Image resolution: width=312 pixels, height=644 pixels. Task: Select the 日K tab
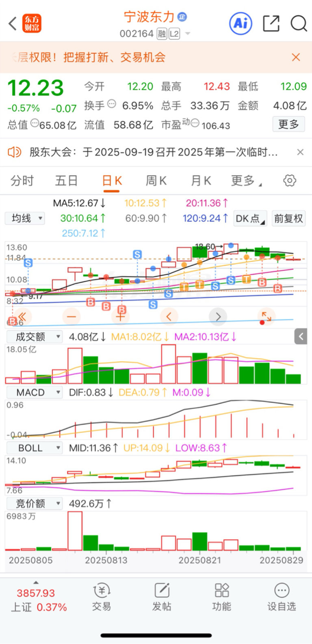point(112,180)
